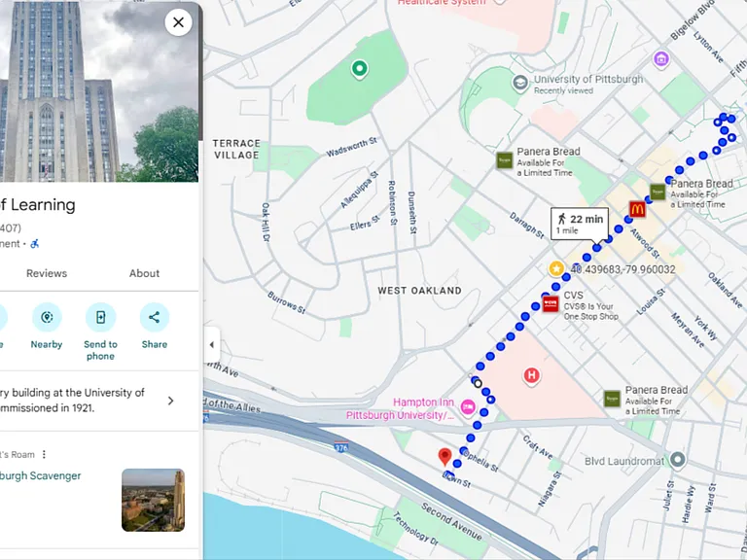Click the Panera Bread icon near Darragh St

click(504, 160)
